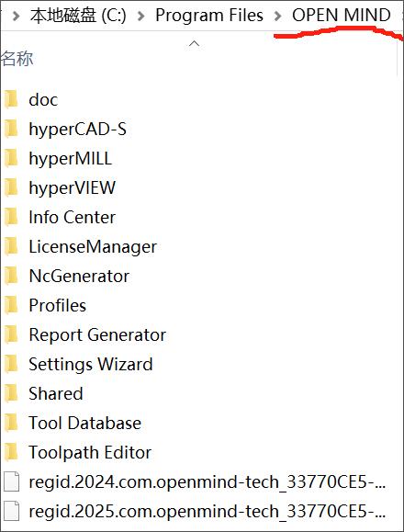Go to 本地磁盘 (C:) breadcrumb

[78, 16]
